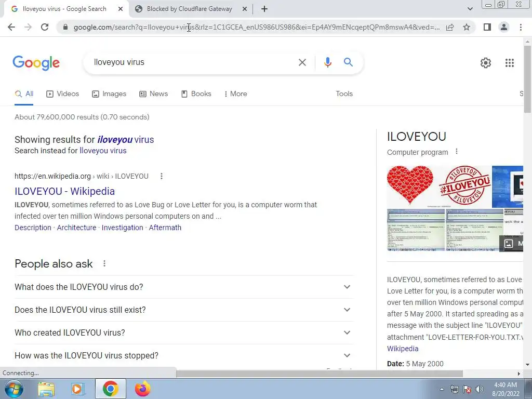Open the ILOVEYOU knowledge panel options
The height and width of the screenshot is (399, 532).
click(x=457, y=151)
